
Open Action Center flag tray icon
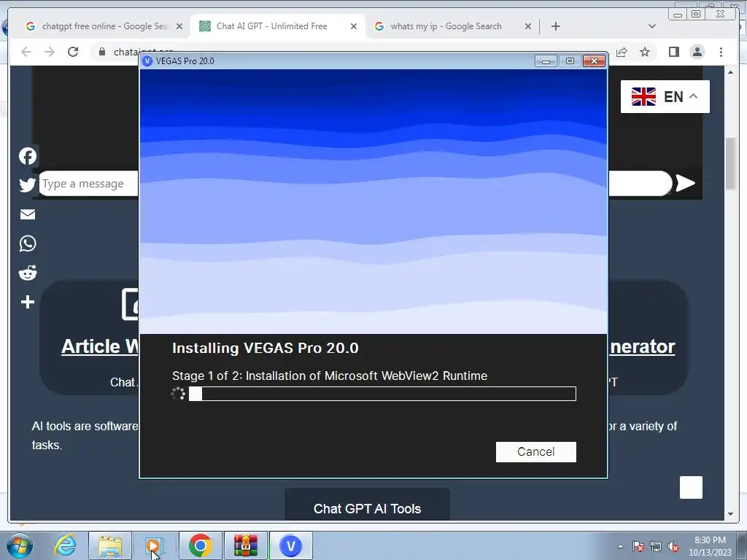638,546
